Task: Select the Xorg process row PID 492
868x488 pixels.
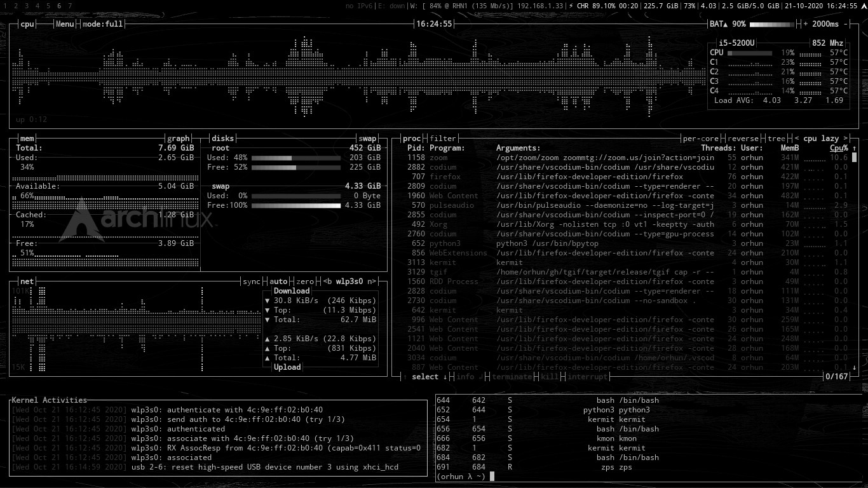Action: 627,224
